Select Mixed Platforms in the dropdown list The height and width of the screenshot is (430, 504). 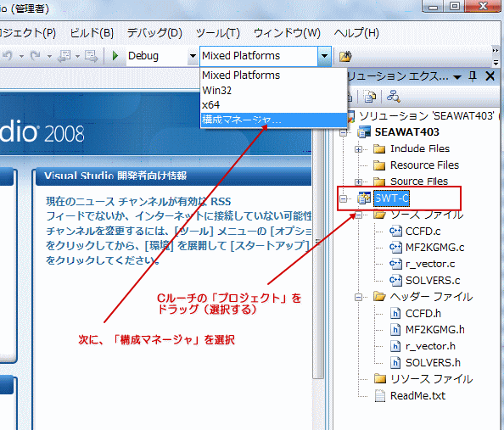[273, 75]
